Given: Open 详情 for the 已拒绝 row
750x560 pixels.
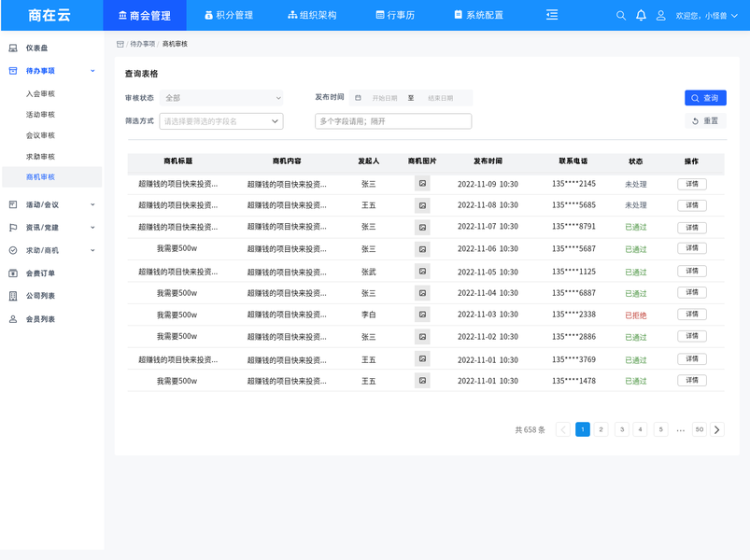Looking at the screenshot, I should (x=692, y=314).
